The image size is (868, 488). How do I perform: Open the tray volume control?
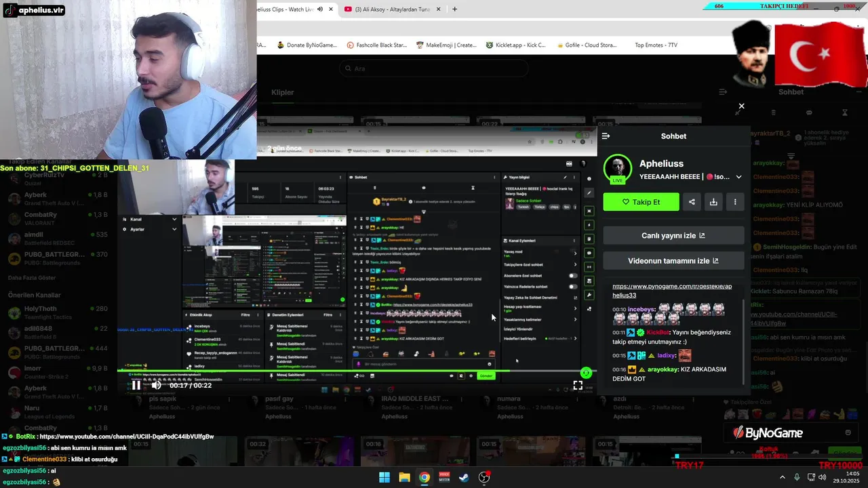[x=823, y=477]
